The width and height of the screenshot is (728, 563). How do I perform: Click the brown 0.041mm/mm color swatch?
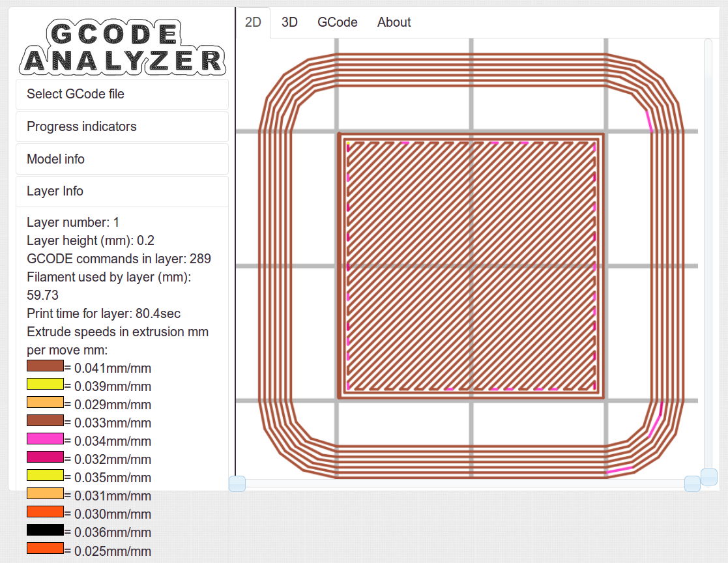tap(45, 366)
